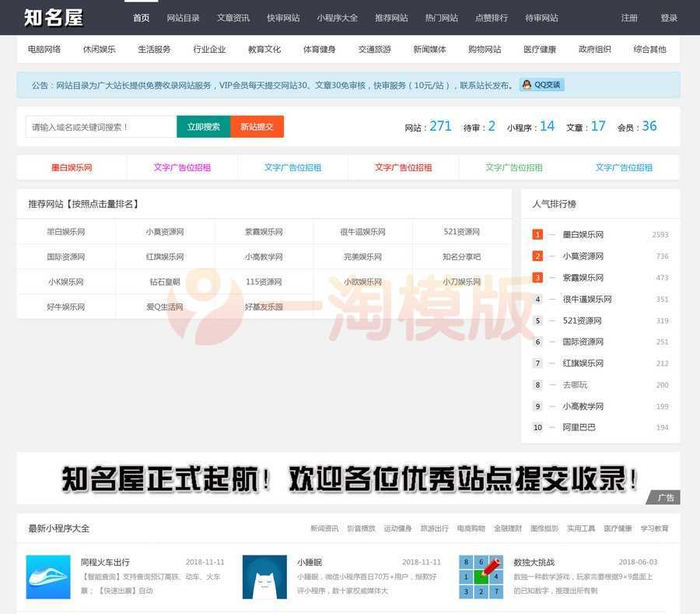Visit 小莫资源网 in recommended sites
700x614 pixels.
tap(165, 232)
